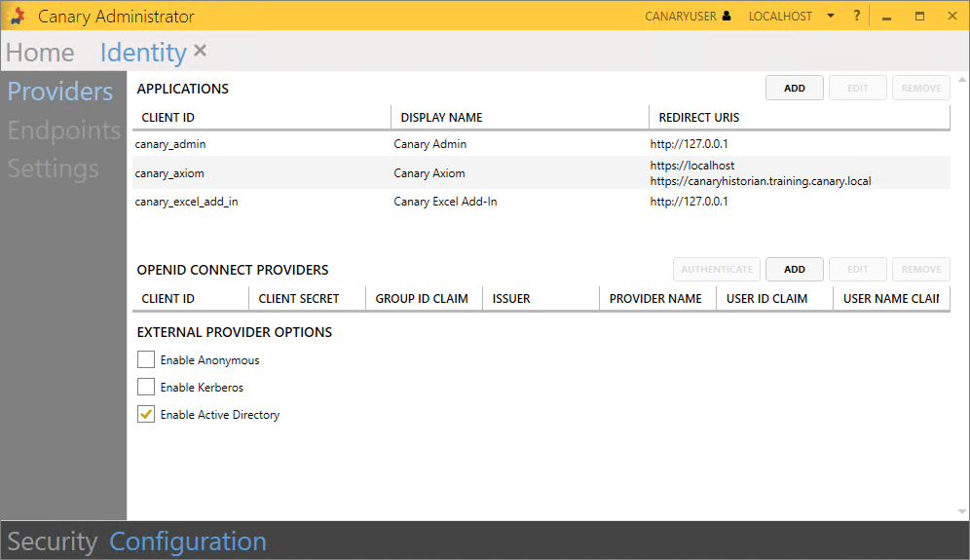
Task: Close the Identity tab with X
Action: coord(200,51)
